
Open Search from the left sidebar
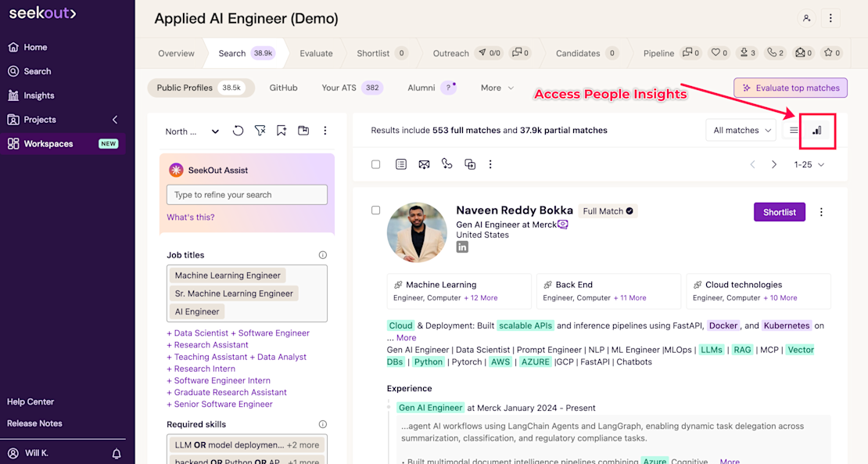(30, 71)
